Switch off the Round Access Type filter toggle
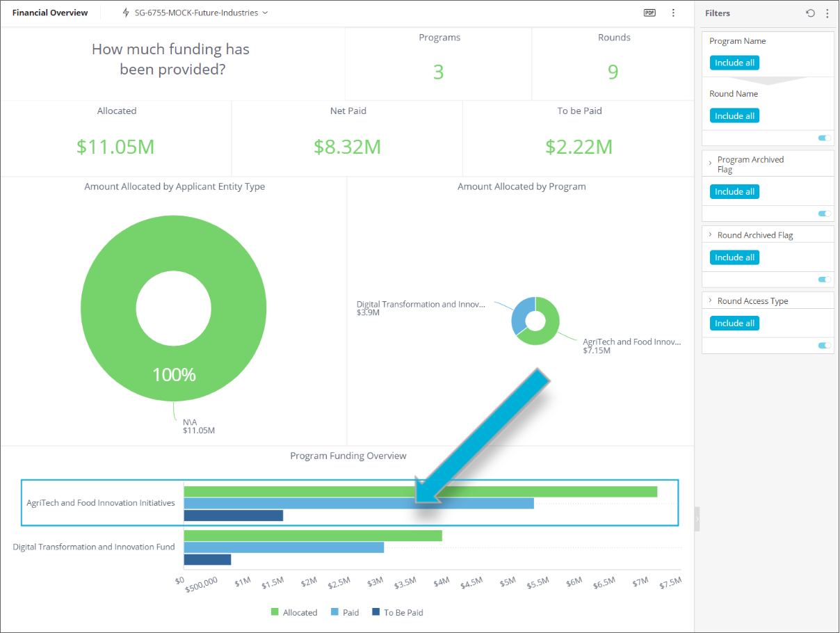This screenshot has height=633, width=840. pos(824,345)
